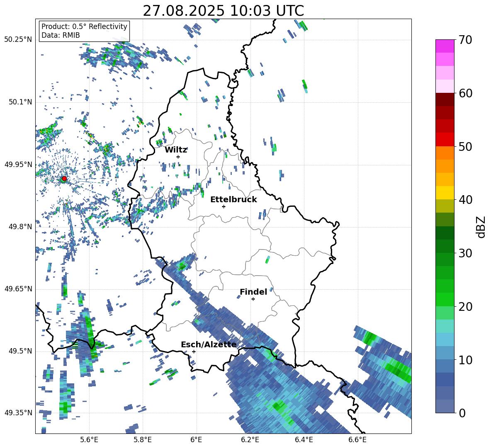The width and height of the screenshot is (491, 448).
Task: Click the 6°E longitude label
Action: (196, 440)
